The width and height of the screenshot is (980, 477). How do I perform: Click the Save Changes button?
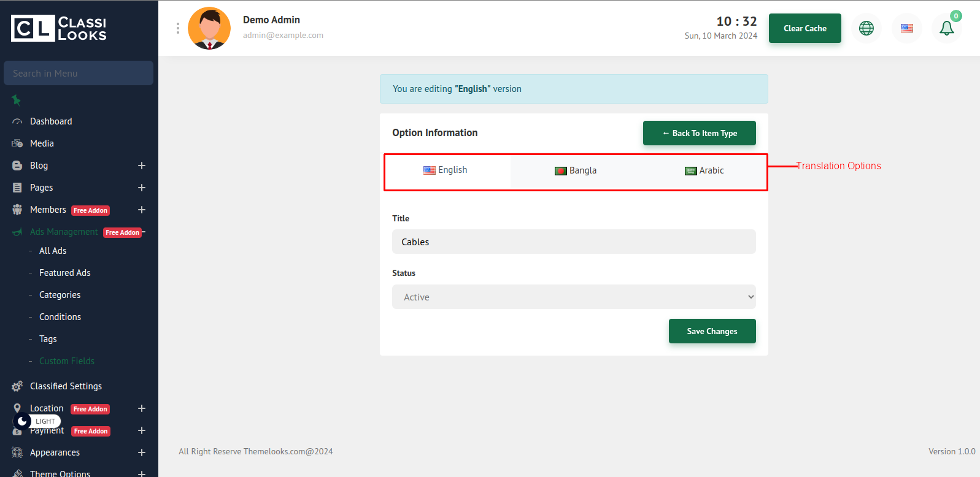pyautogui.click(x=712, y=331)
